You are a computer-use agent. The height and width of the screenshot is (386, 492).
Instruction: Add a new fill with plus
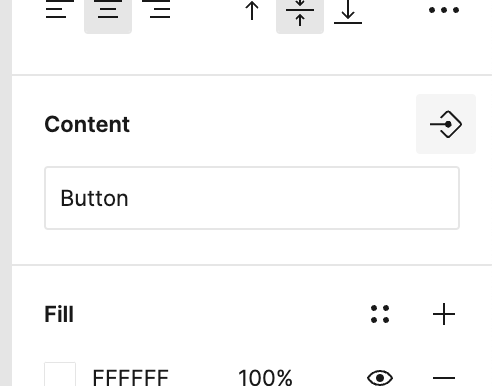pos(444,314)
